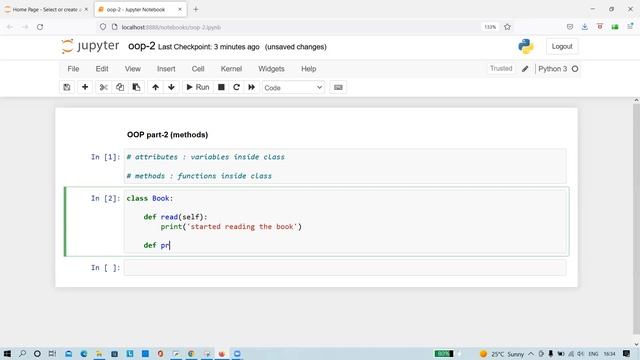Click the 133% zoom level indicator
Image resolution: width=640 pixels, height=360 pixels.
click(x=490, y=27)
